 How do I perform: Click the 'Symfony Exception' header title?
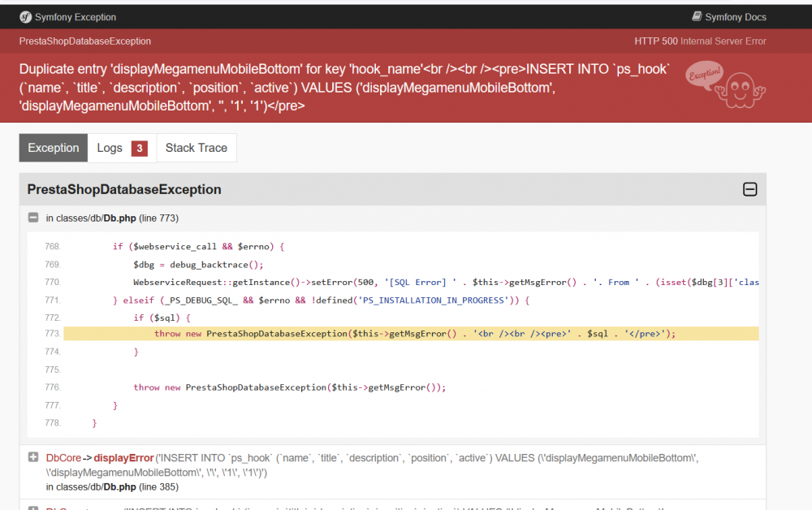[76, 17]
